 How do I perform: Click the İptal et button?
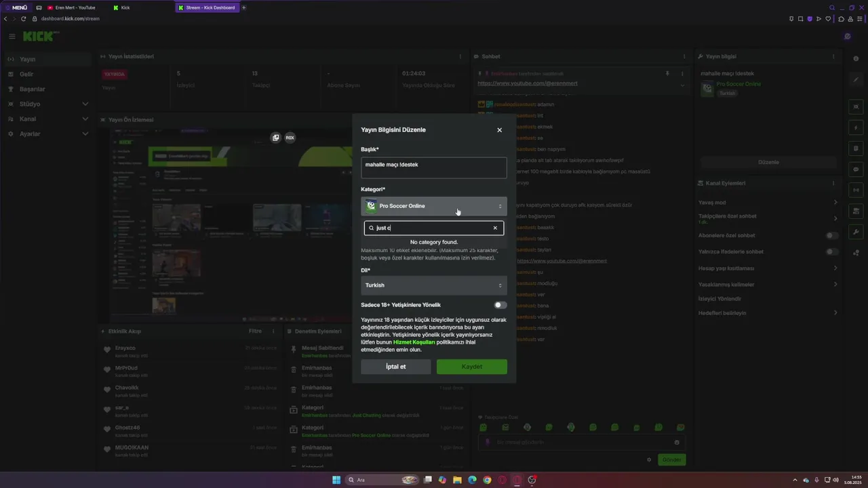coord(395,367)
